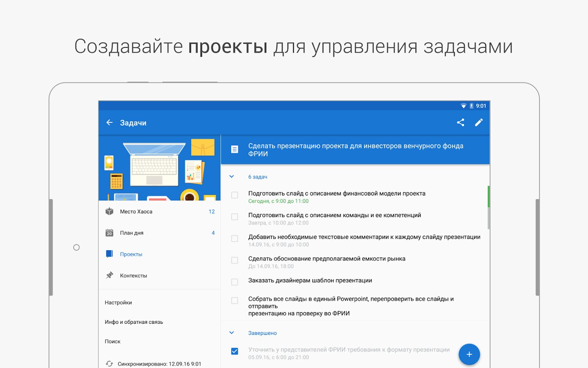The height and width of the screenshot is (368, 588).
Task: Click the task list vertical scrollbar
Action: point(488,208)
